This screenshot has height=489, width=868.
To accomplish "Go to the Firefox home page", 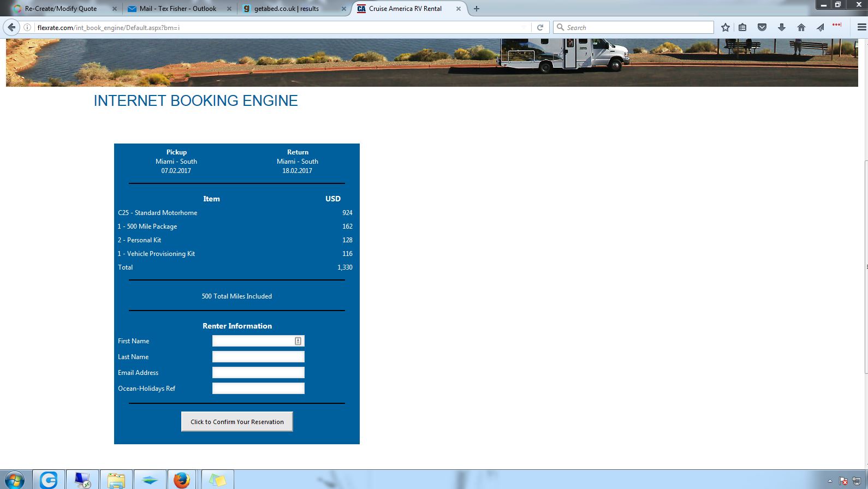I will pyautogui.click(x=801, y=27).
